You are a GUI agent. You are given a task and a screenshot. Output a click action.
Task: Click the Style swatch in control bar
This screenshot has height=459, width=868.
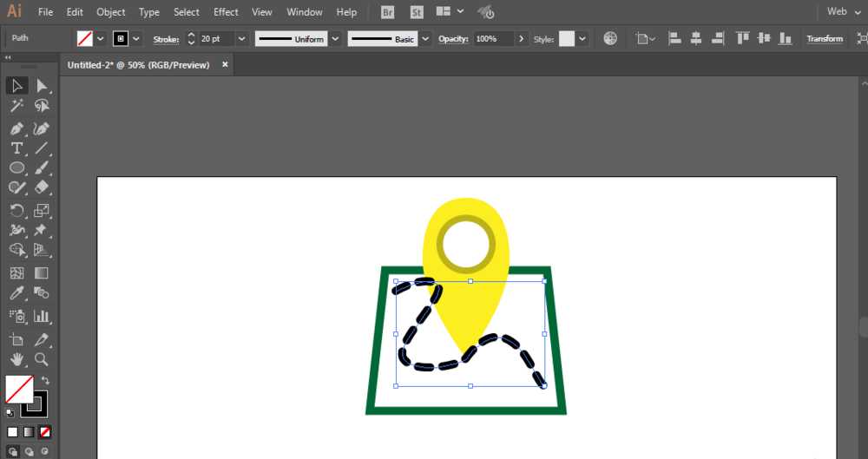pos(567,39)
